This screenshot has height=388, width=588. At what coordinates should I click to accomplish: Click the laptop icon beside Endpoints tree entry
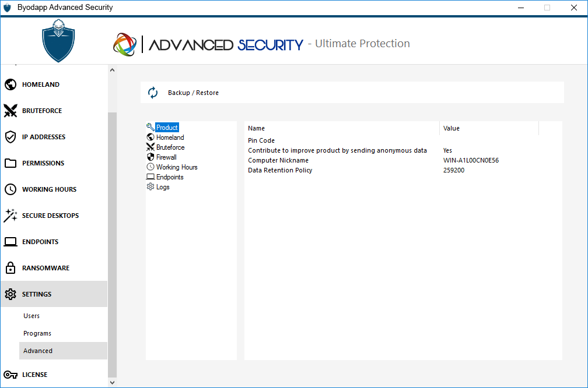pos(150,177)
